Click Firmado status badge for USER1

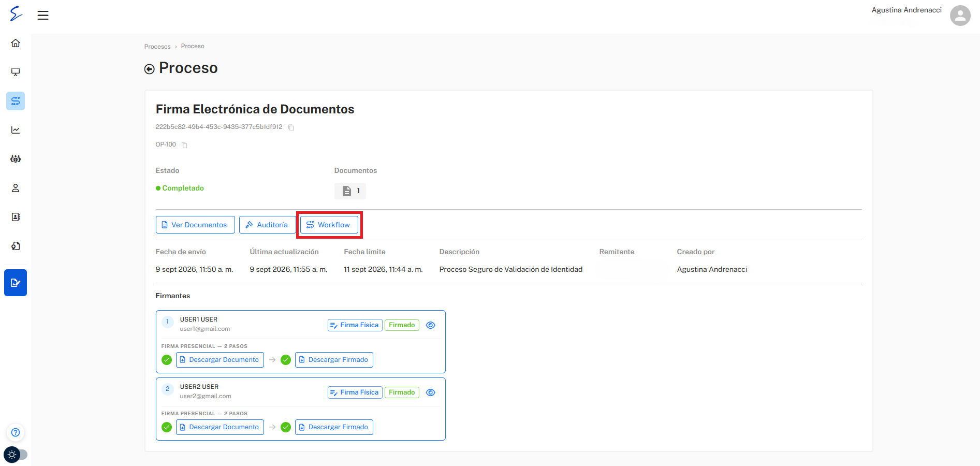coord(402,325)
